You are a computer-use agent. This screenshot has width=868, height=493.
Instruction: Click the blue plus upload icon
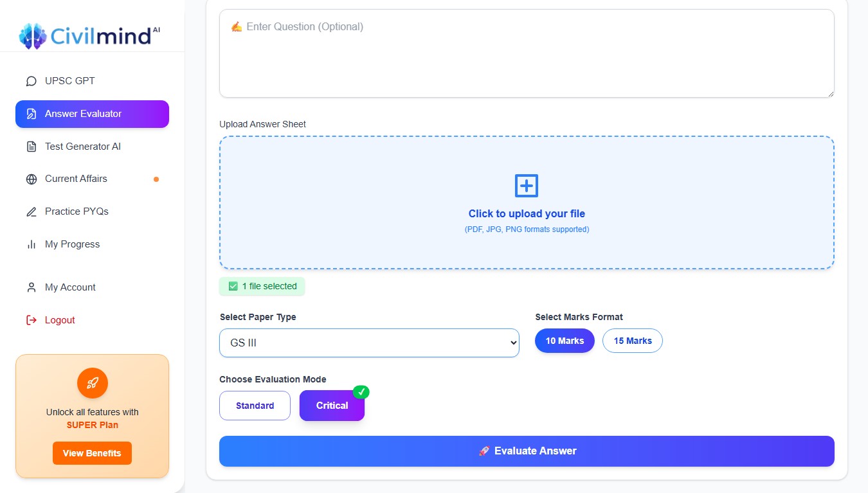click(527, 186)
